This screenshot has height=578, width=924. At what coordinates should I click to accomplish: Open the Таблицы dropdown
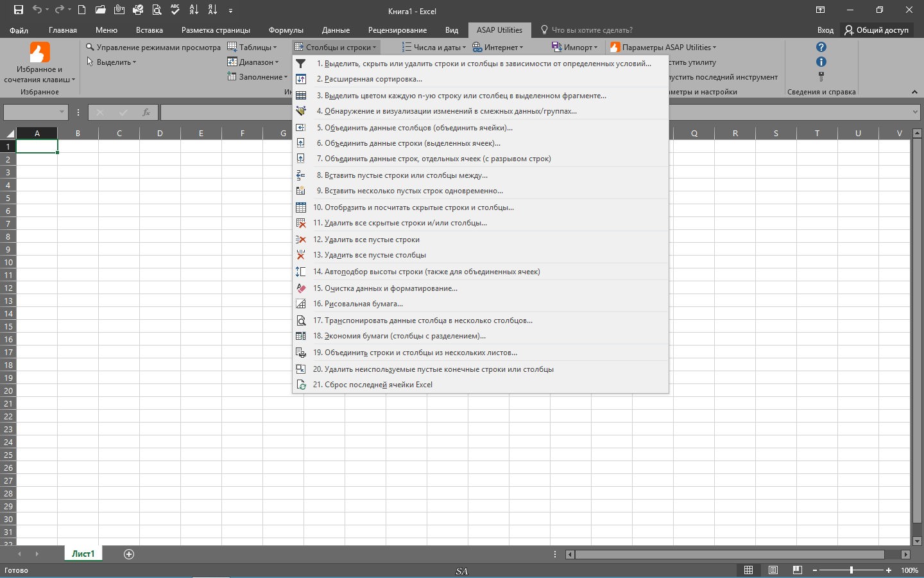(253, 47)
